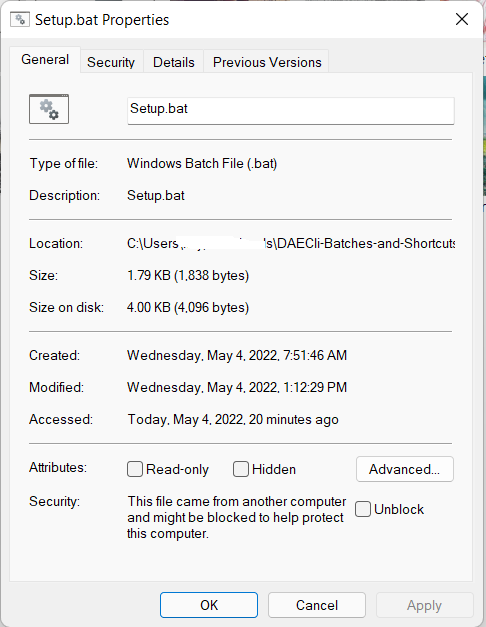Image resolution: width=486 pixels, height=627 pixels.
Task: Select the Location path text
Action: 291,243
